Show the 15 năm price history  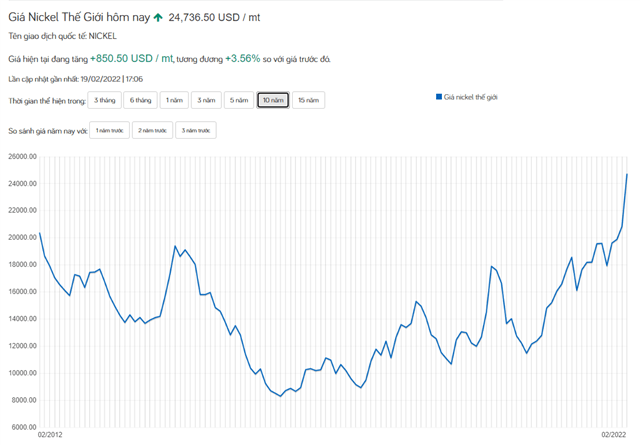(309, 100)
